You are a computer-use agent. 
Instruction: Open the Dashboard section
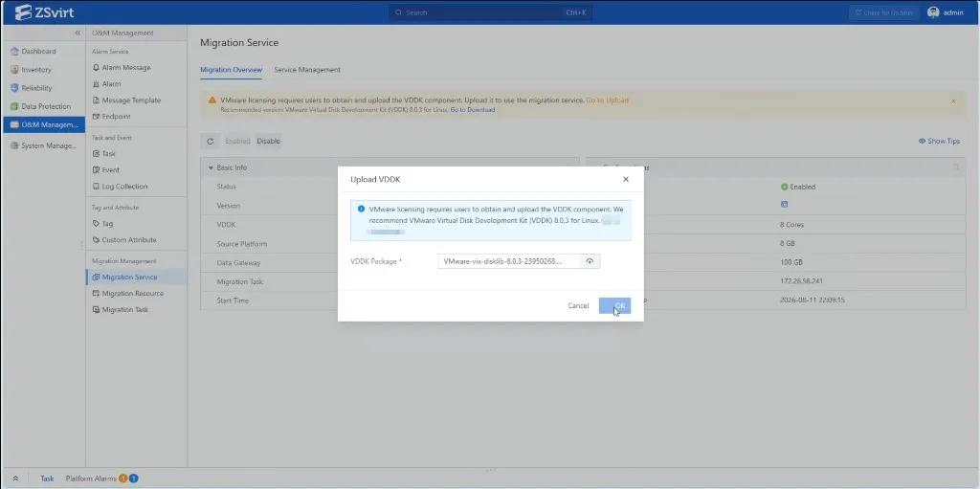click(38, 52)
